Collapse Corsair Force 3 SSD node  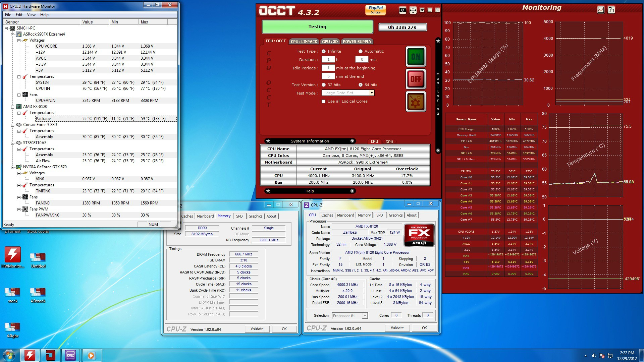pyautogui.click(x=13, y=125)
